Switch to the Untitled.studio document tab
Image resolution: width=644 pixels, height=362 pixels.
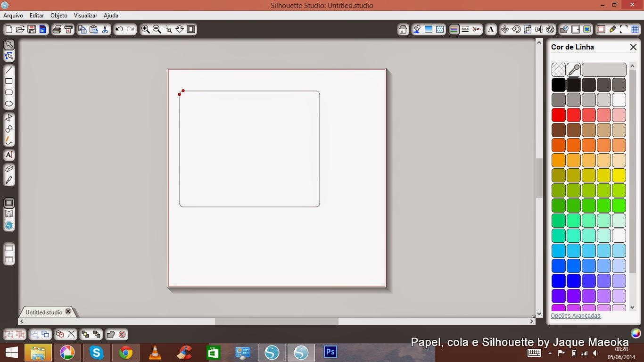point(43,312)
